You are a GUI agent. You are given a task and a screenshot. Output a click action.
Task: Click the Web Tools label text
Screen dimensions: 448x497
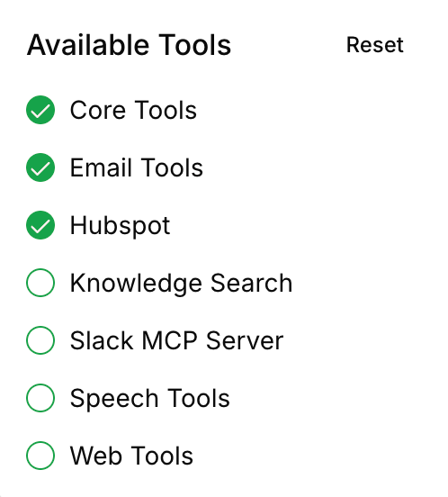tap(131, 456)
